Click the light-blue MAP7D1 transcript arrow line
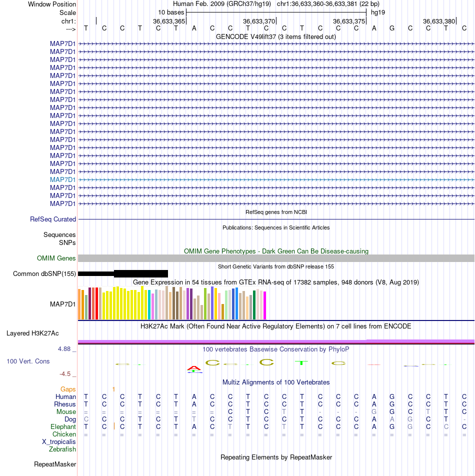Screen dimensions: 475x476 (x=276, y=179)
